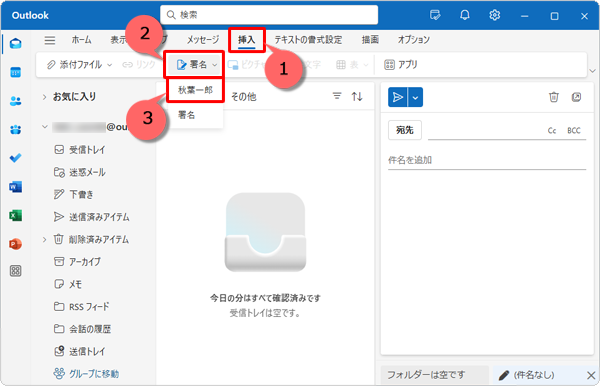
Task: Launch Word from the sidebar
Action: click(15, 187)
